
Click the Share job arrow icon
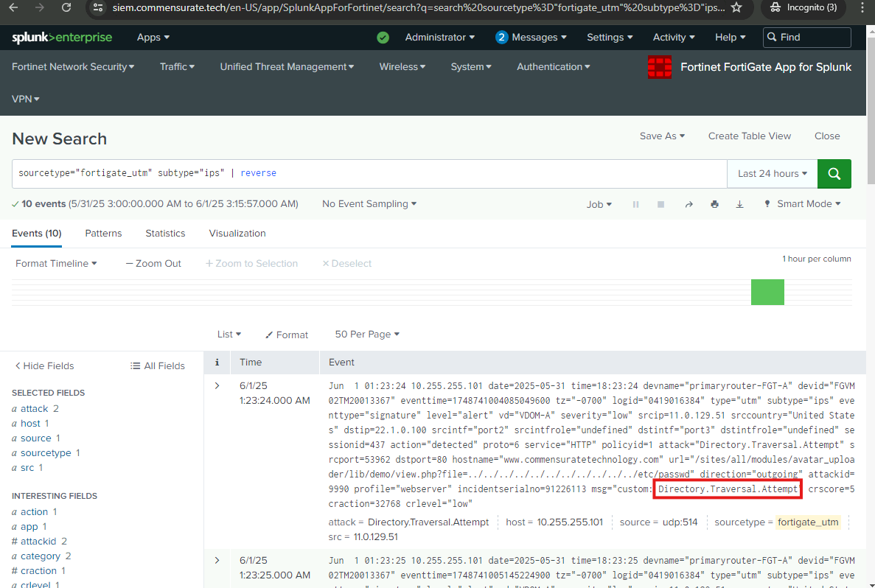click(689, 205)
